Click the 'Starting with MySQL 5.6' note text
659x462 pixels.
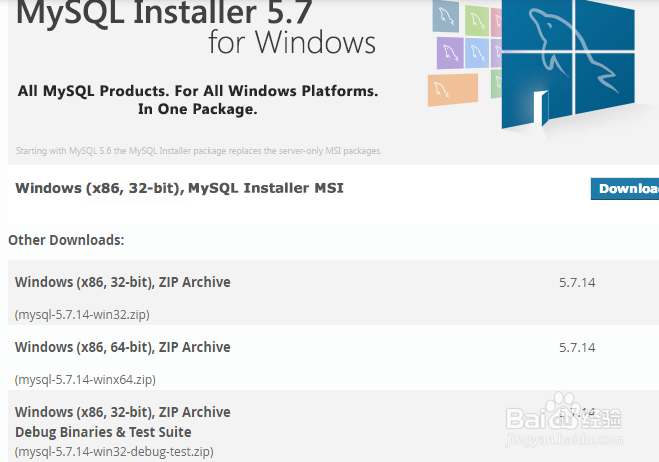tap(199, 150)
